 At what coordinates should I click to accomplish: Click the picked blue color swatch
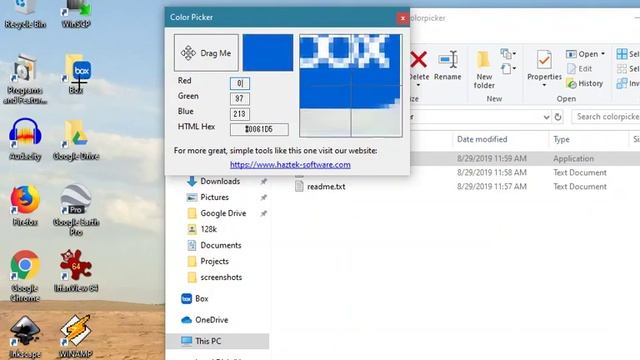coord(268,53)
